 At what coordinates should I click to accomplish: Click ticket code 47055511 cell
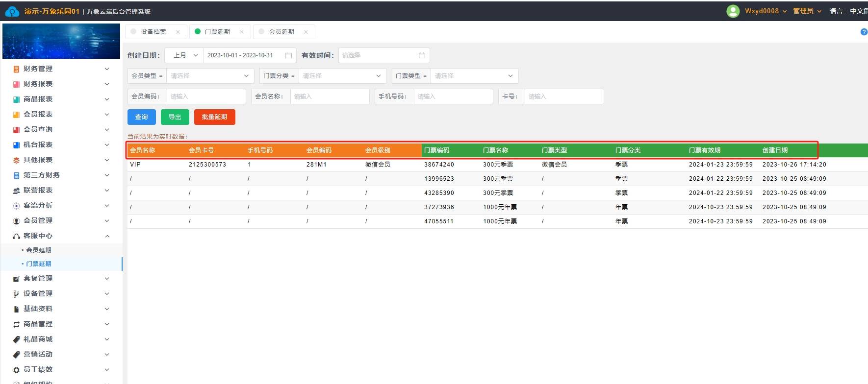[x=439, y=221]
